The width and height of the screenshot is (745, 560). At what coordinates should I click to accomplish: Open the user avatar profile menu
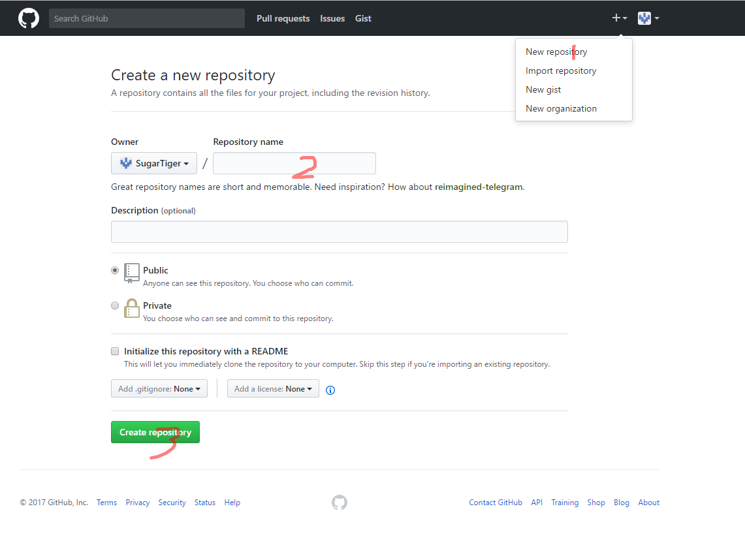[x=648, y=18]
